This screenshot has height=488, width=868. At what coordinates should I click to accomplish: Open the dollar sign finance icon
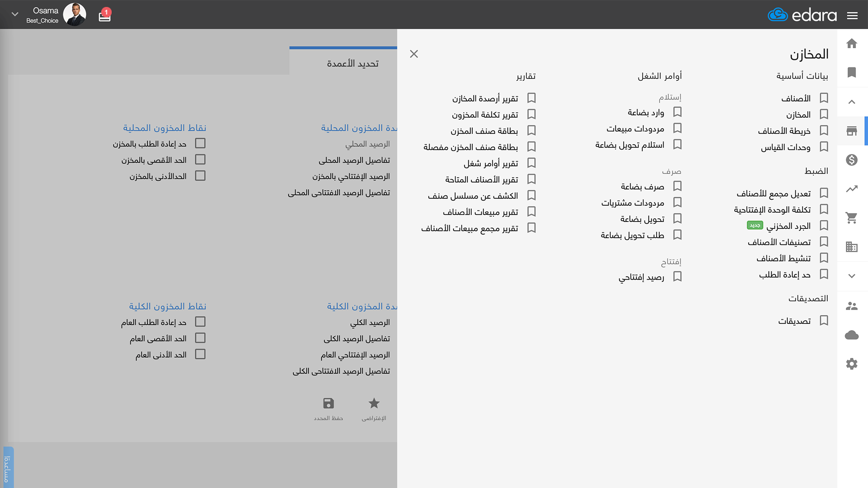(852, 160)
